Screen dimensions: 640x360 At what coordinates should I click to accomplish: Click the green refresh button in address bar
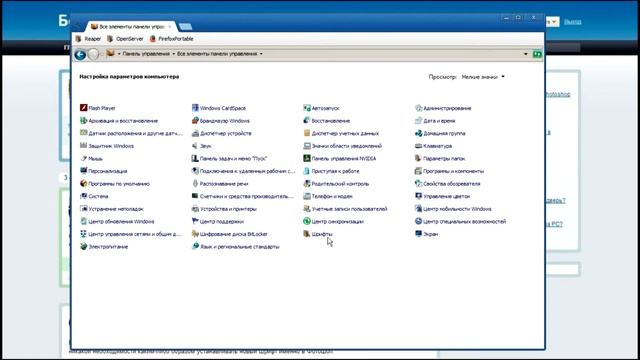coord(537,54)
